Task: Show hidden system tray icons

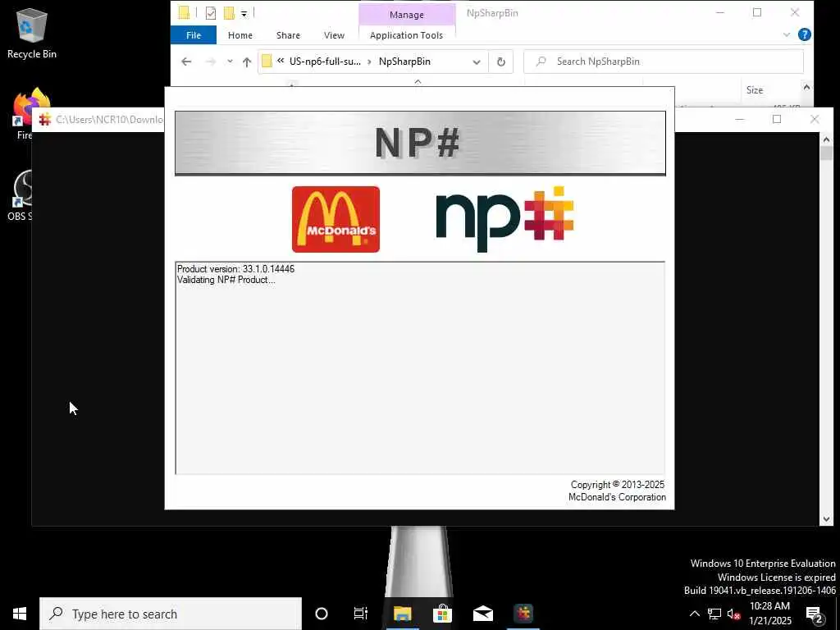Action: point(694,614)
